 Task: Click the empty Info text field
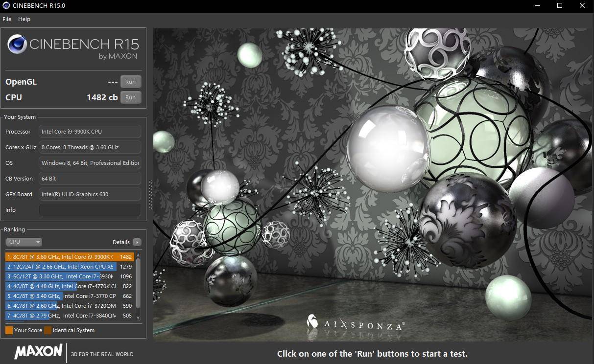click(x=90, y=210)
